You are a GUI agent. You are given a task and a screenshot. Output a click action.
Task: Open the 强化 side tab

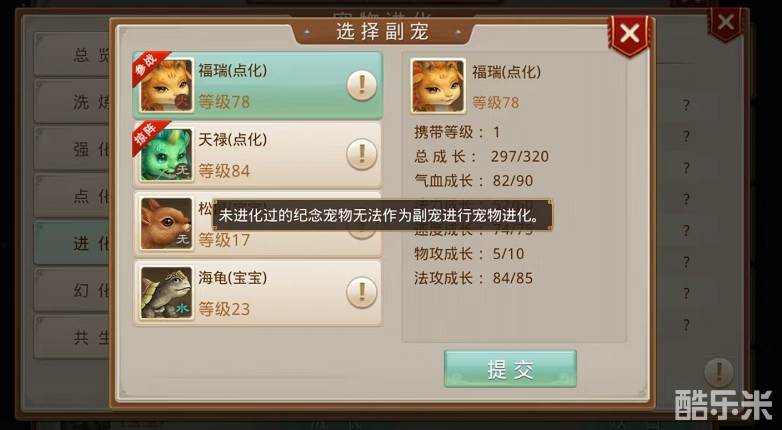(x=73, y=149)
